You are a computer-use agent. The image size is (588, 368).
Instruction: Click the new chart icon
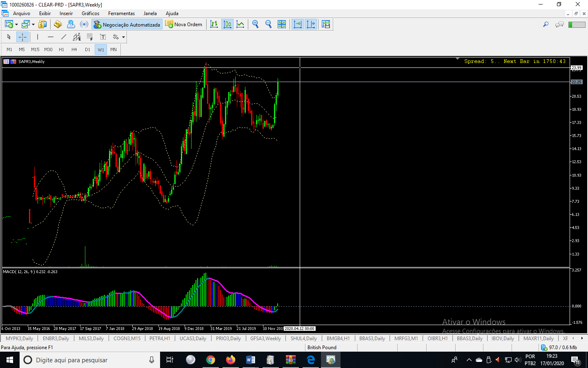tap(9, 25)
